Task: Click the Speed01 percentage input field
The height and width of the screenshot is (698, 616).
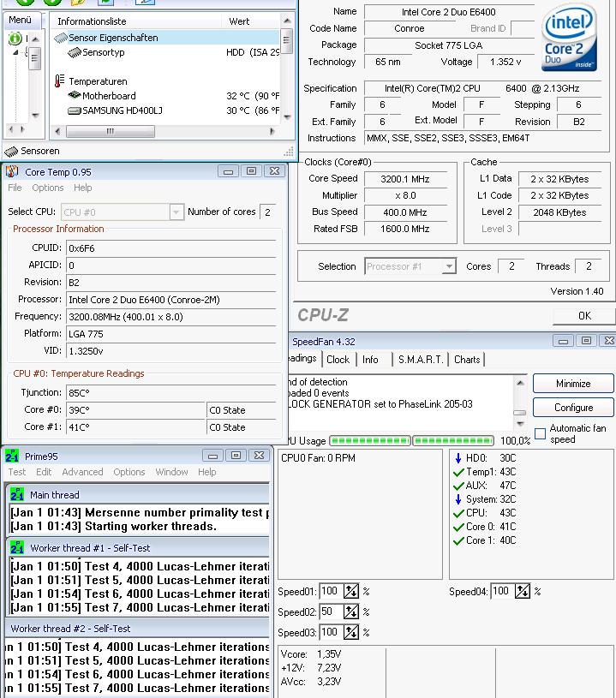Action: (331, 591)
